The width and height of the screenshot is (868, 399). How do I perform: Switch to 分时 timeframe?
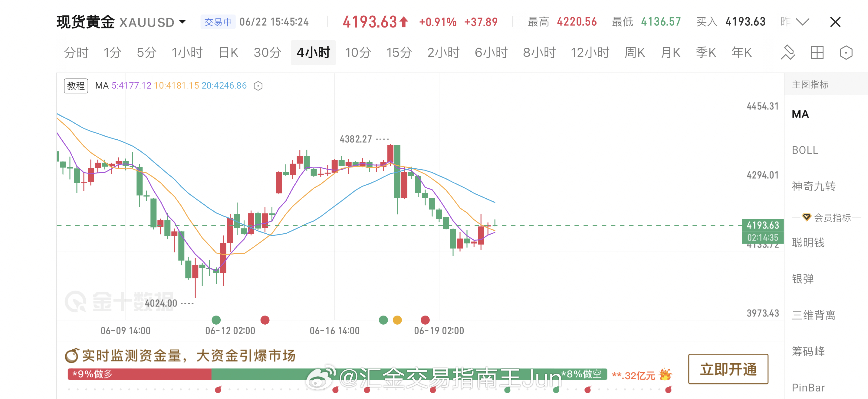(x=76, y=53)
